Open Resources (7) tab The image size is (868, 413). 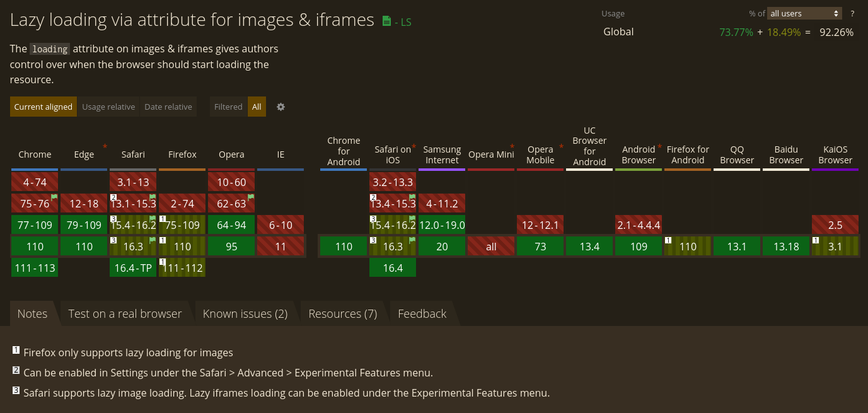(x=343, y=313)
